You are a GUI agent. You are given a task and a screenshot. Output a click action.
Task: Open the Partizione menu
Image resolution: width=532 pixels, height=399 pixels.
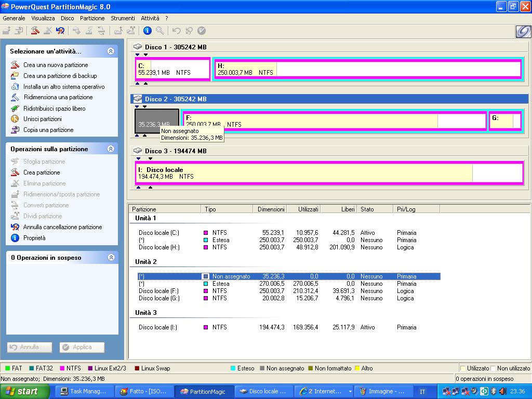pos(92,18)
